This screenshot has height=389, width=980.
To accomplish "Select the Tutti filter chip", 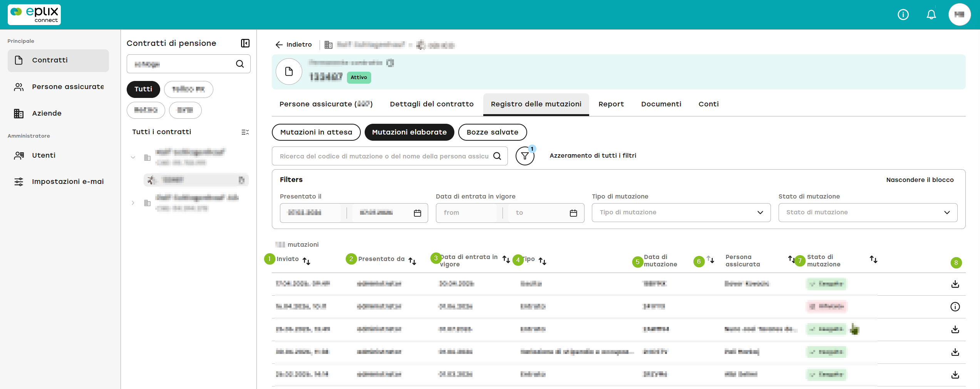I will click(x=143, y=89).
